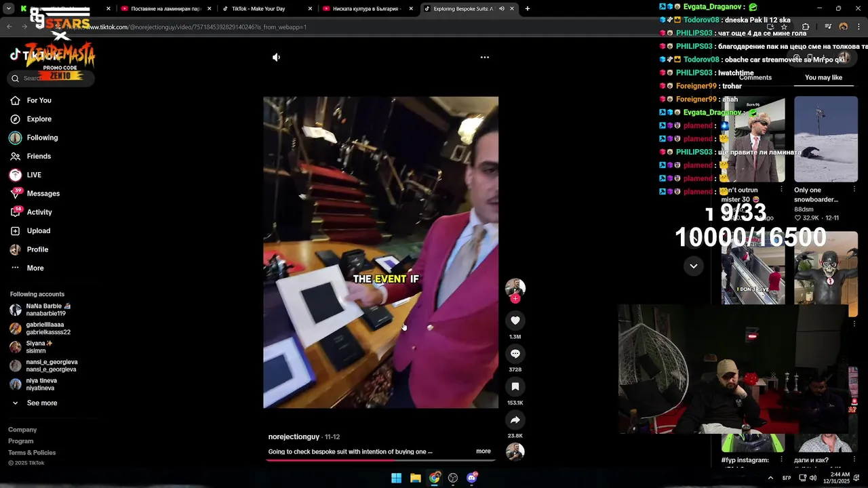This screenshot has height=488, width=868.
Task: Bookmark the video to favorites
Action: 515,386
